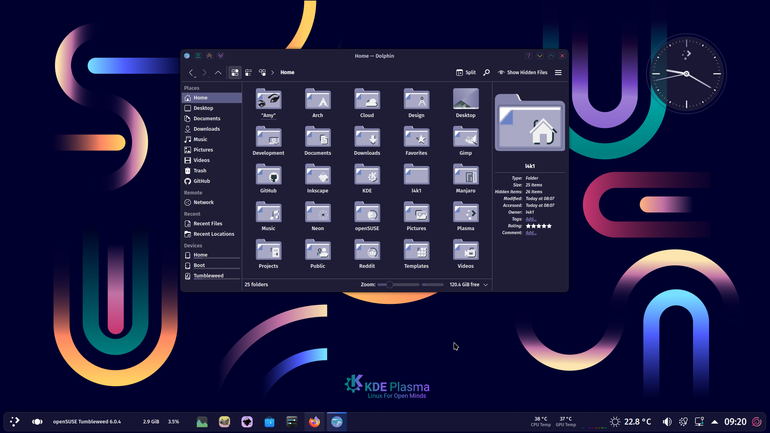Select the Plasma folder
770x433 pixels.
click(x=466, y=216)
